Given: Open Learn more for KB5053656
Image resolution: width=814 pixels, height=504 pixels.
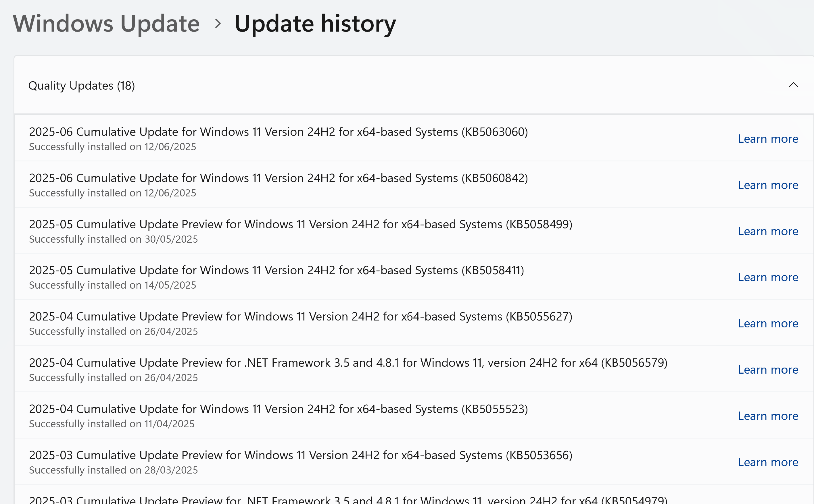Looking at the screenshot, I should (768, 463).
